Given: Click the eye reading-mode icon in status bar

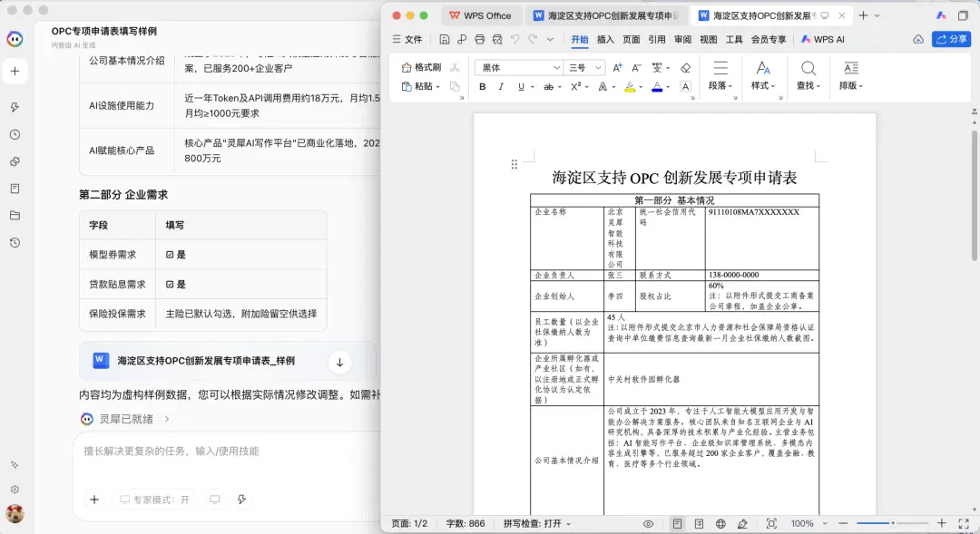Looking at the screenshot, I should pyautogui.click(x=648, y=523).
